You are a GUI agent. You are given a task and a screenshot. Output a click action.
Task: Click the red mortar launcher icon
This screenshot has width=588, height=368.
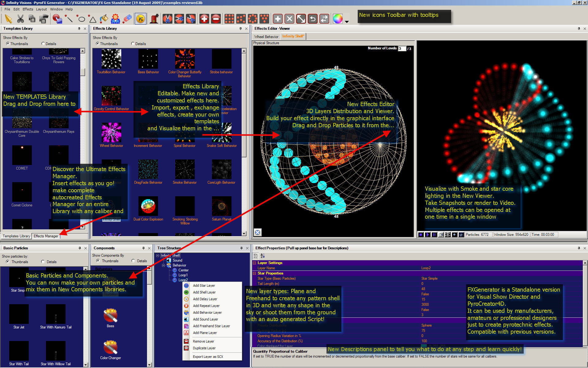point(154,19)
